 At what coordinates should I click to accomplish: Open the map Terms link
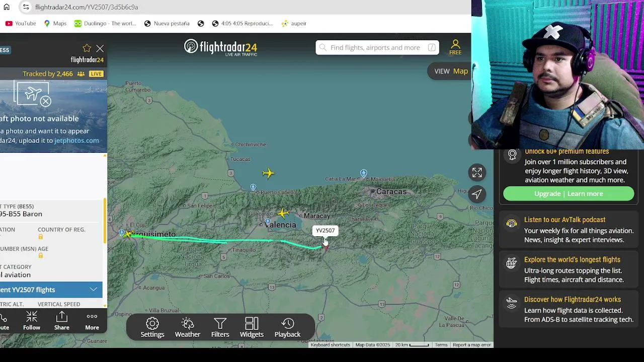pos(441,345)
